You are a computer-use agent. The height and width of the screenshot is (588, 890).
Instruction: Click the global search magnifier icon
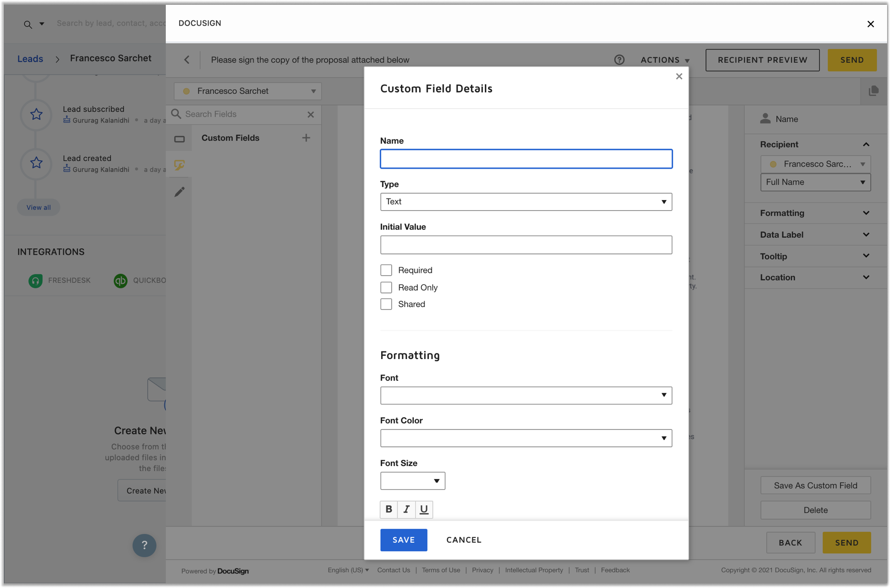[x=28, y=24]
